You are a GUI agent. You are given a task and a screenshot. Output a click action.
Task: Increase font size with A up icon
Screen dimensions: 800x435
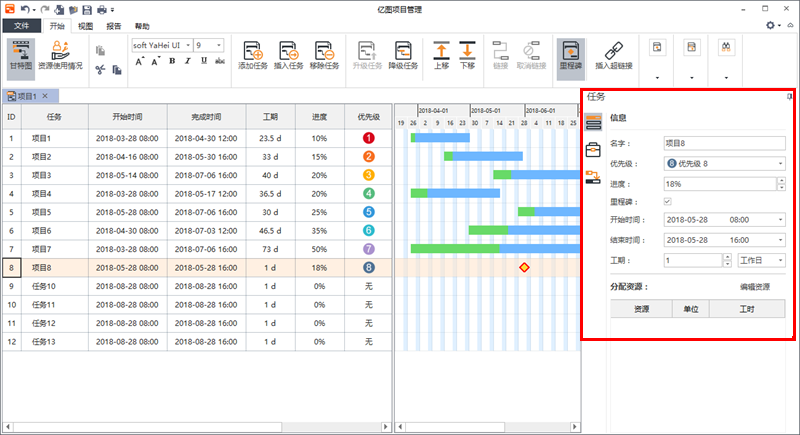coord(139,62)
